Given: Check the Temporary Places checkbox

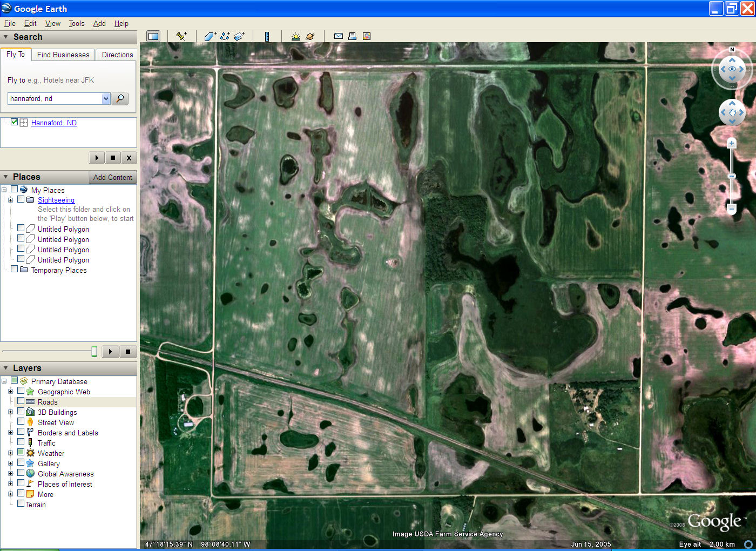Looking at the screenshot, I should (15, 269).
